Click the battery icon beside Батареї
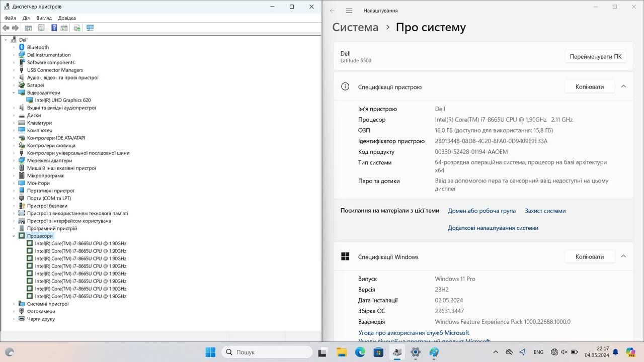The width and height of the screenshot is (644, 362). tap(22, 85)
